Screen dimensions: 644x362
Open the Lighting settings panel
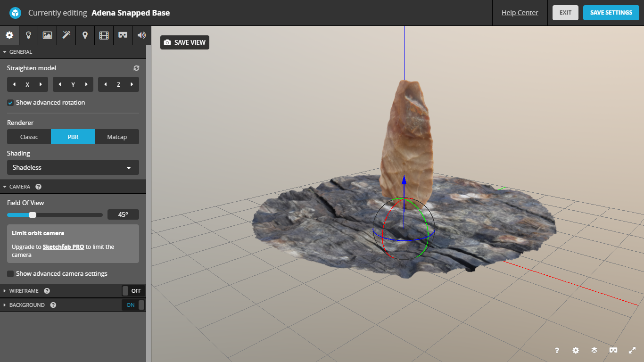point(28,35)
